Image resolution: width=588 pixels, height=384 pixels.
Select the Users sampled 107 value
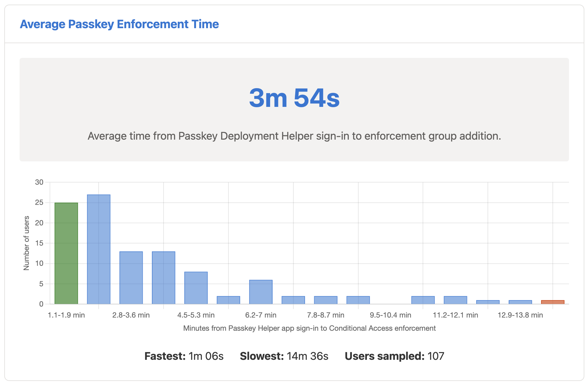click(394, 356)
